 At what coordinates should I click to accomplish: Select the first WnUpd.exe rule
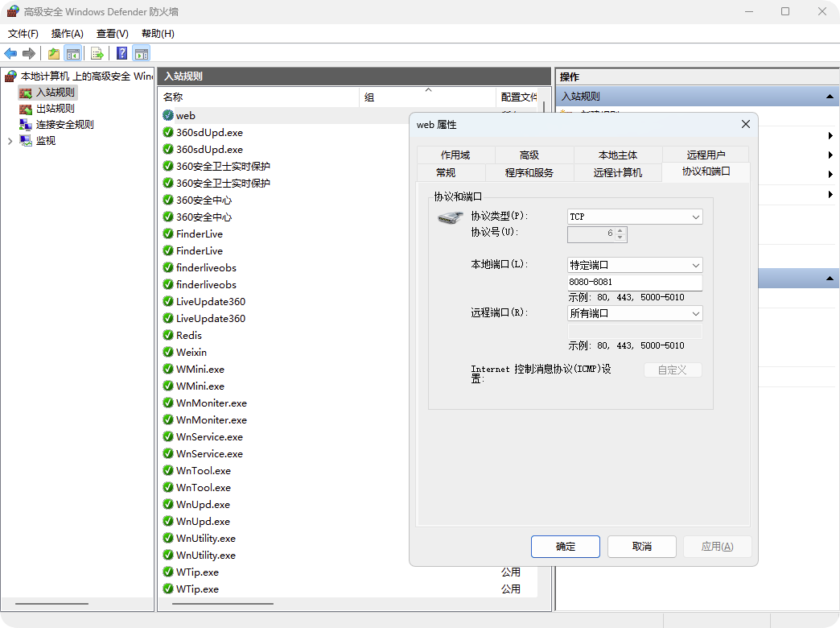click(203, 504)
